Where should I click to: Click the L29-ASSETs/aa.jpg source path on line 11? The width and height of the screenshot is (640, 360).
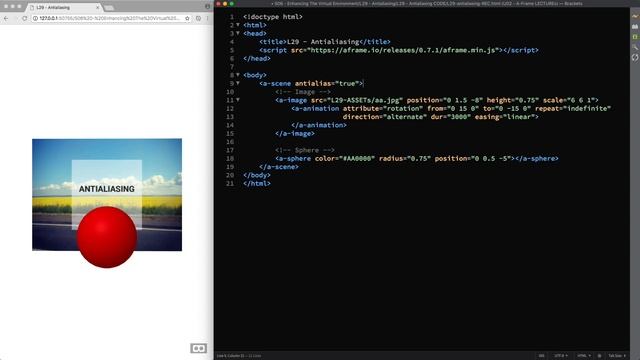click(x=365, y=100)
